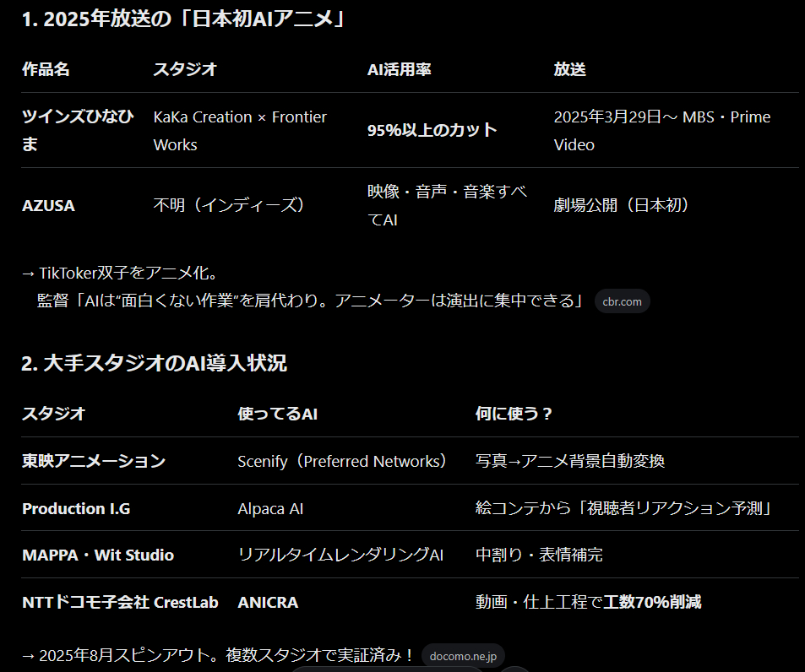Click the 何に使う? column header
Viewport: 805px width, 672px height.
pos(514,414)
